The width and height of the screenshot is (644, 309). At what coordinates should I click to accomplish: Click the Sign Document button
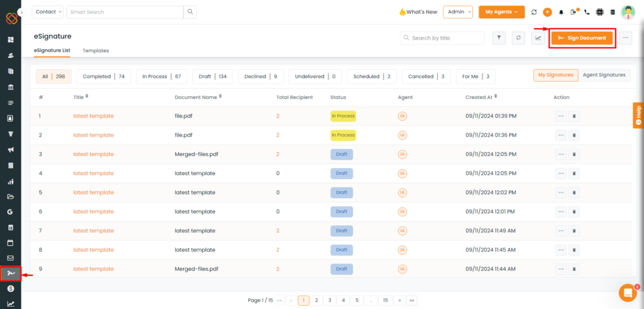(582, 38)
